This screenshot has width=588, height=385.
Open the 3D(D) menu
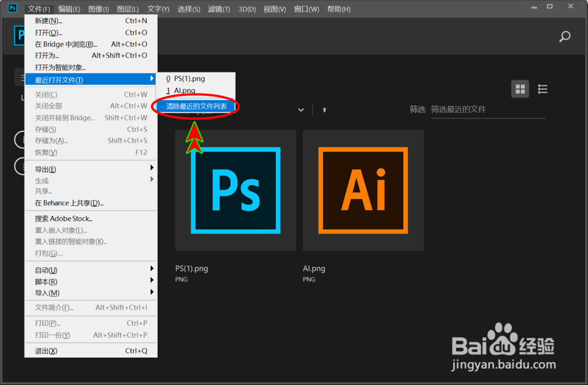click(247, 9)
